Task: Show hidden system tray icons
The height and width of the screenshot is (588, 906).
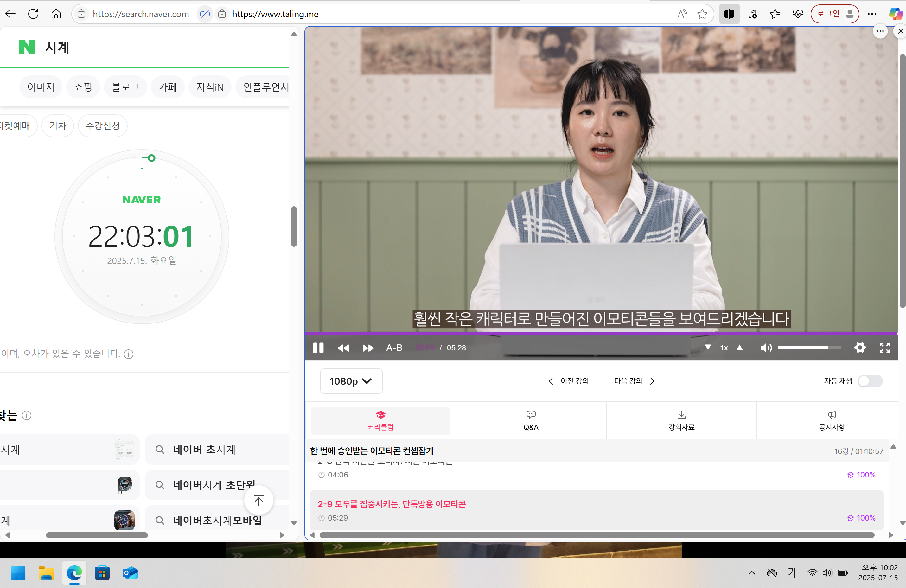Action: (751, 573)
